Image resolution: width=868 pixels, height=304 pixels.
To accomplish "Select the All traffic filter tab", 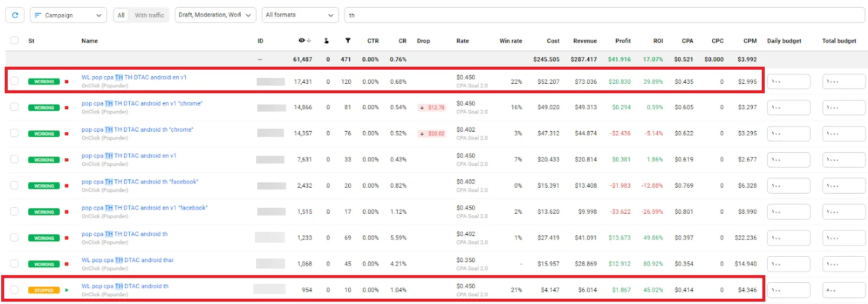I will [121, 15].
